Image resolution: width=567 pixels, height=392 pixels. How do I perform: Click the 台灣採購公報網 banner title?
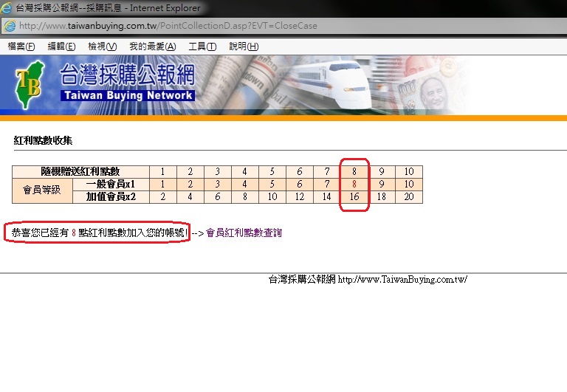[x=127, y=75]
